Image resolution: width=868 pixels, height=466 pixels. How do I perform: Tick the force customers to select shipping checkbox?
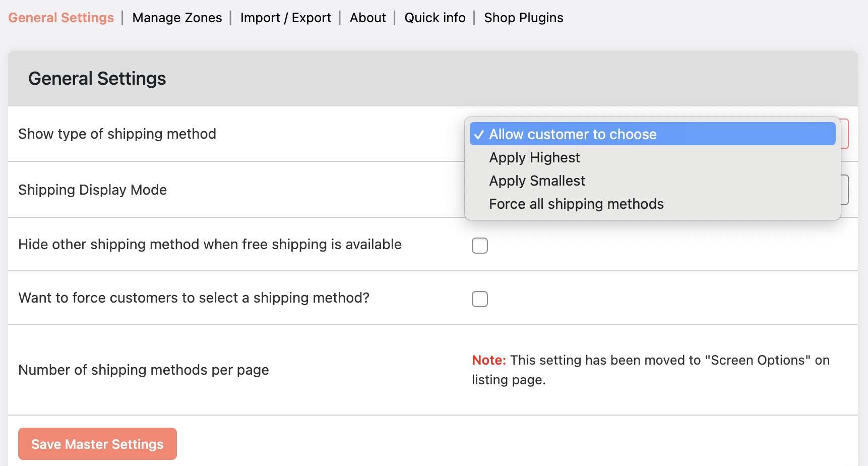[x=479, y=299]
